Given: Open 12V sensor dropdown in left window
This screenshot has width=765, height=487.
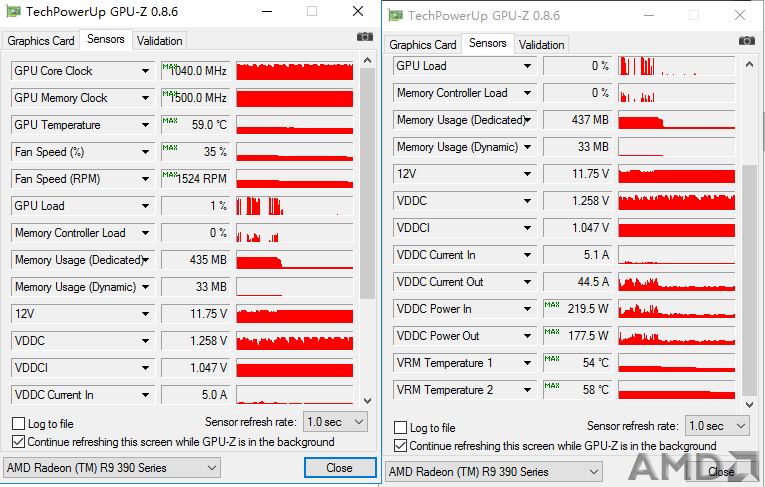Looking at the screenshot, I should coord(145,314).
